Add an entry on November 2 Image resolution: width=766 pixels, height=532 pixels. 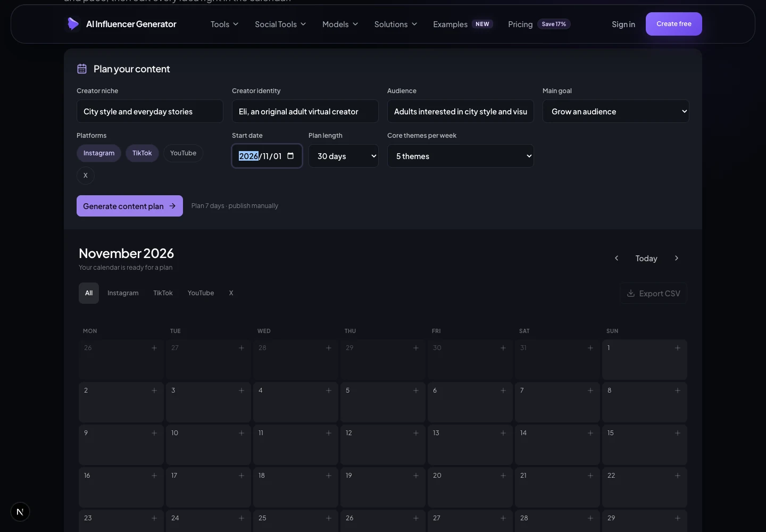coord(154,390)
